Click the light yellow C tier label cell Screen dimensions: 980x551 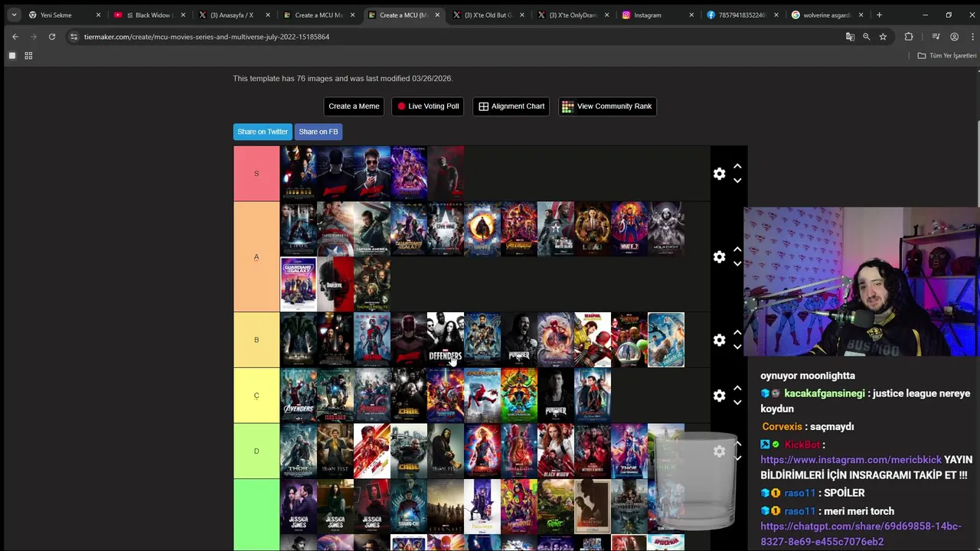tap(256, 396)
